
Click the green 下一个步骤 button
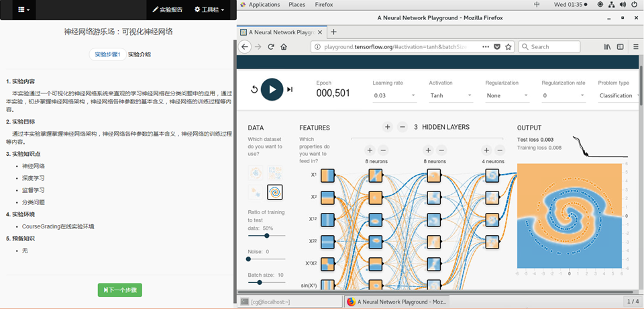(x=120, y=290)
